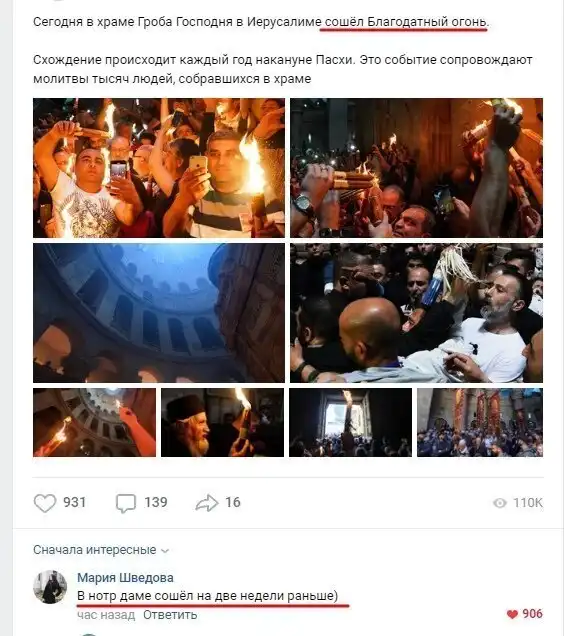Open photo of crowd outside with banners
This screenshot has height=636, width=564.
480,422
